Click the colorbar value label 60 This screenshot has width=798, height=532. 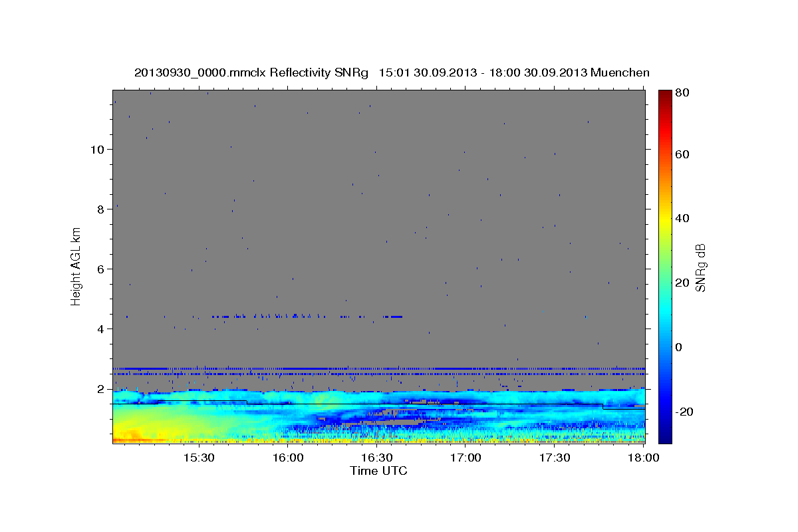[682, 154]
